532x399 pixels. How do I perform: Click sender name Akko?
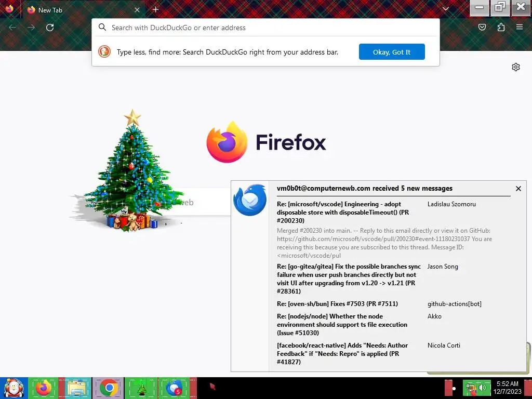434,316
